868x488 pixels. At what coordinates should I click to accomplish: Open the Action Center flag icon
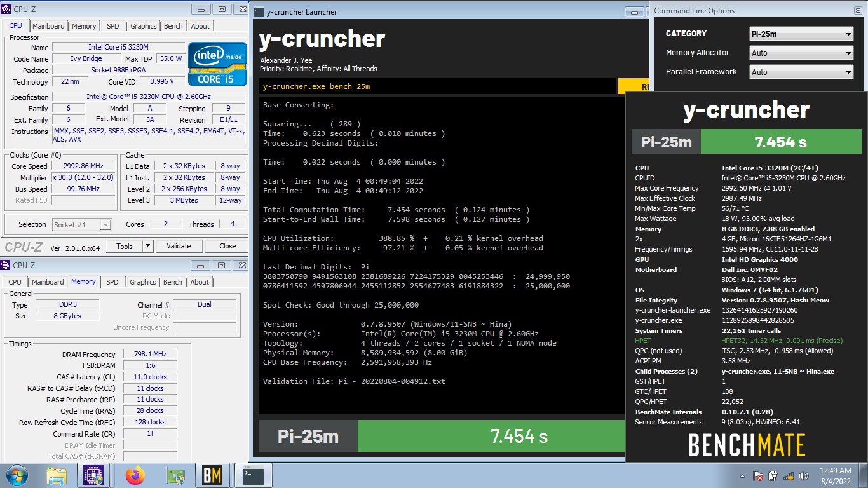(757, 476)
